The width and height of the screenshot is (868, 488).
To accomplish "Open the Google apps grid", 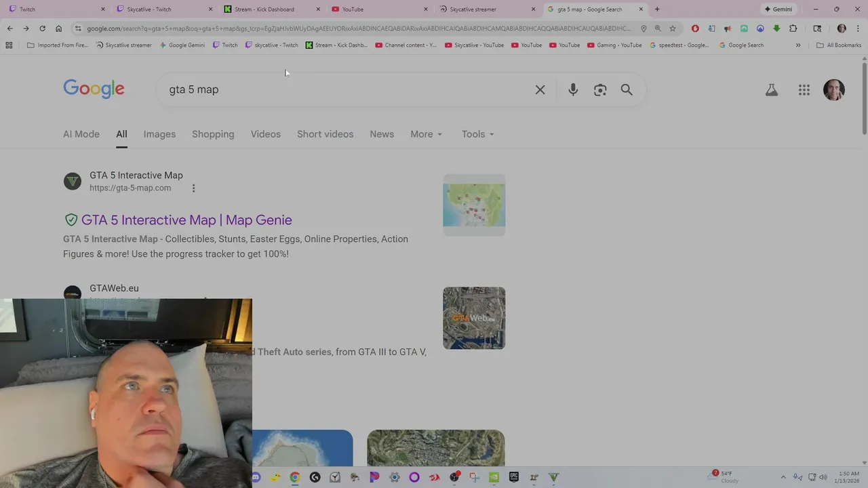I will click(x=804, y=89).
